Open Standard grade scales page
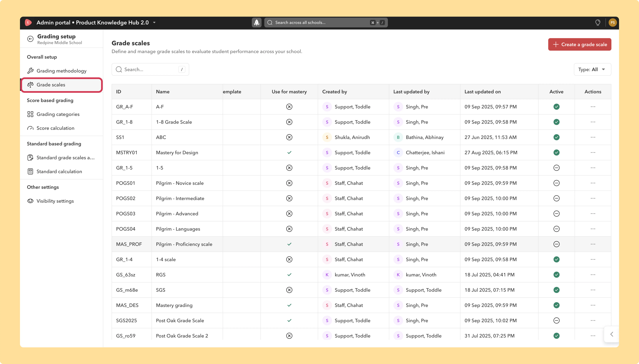The image size is (639, 364). 61,157
